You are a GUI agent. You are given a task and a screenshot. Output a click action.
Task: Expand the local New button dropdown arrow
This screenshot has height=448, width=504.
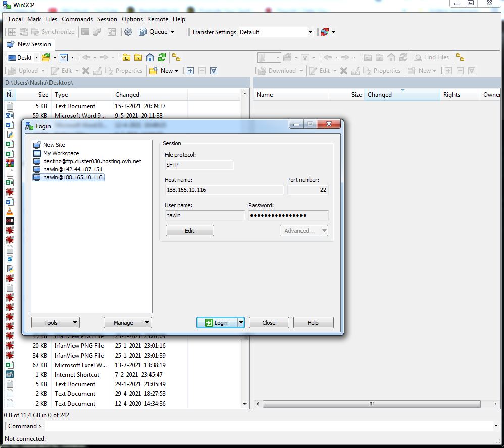[176, 71]
